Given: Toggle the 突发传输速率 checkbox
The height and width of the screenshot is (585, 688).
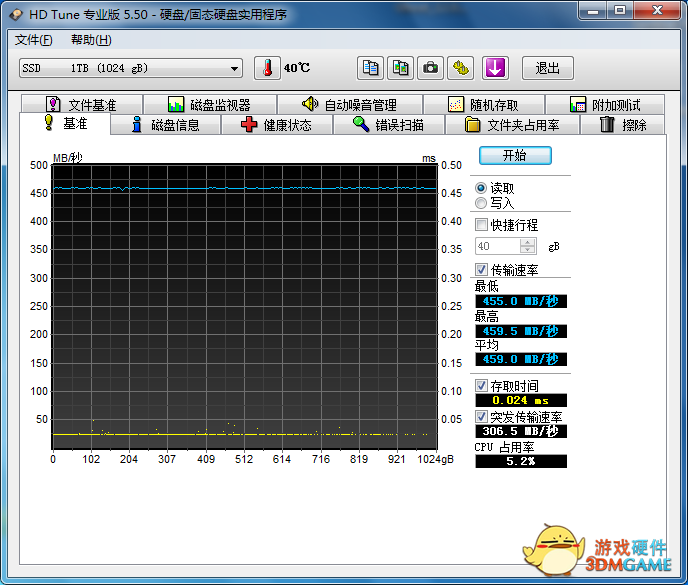Looking at the screenshot, I should coord(481,416).
